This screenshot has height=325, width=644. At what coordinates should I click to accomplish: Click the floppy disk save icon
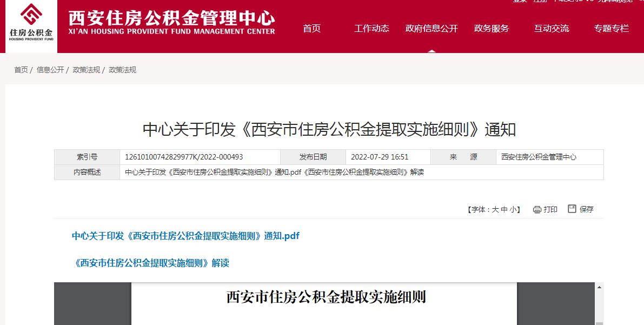click(x=572, y=209)
